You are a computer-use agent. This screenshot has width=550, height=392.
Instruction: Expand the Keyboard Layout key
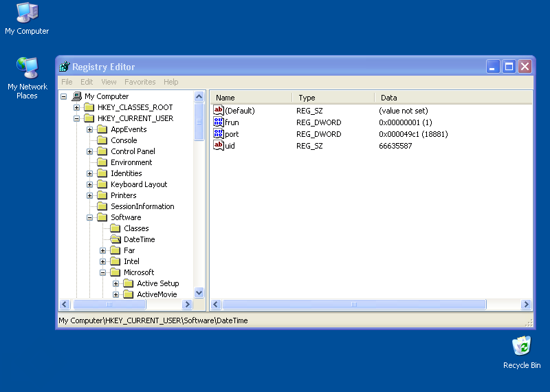[x=90, y=184]
